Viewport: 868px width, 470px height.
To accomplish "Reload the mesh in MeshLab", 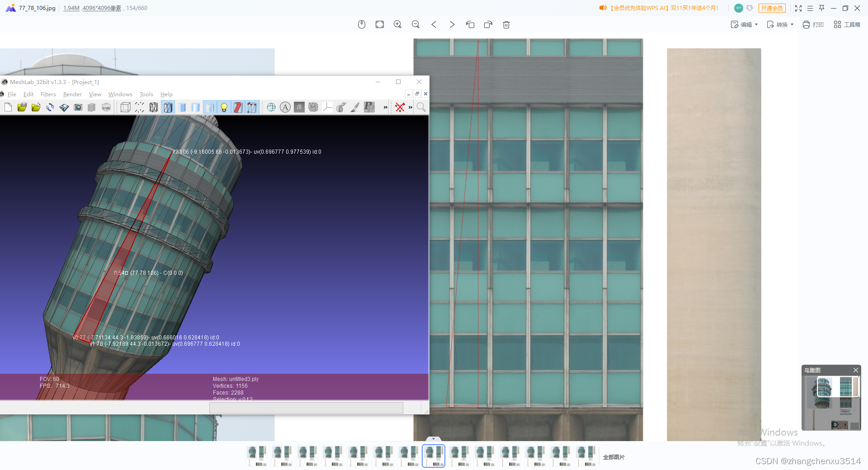I will coord(50,107).
